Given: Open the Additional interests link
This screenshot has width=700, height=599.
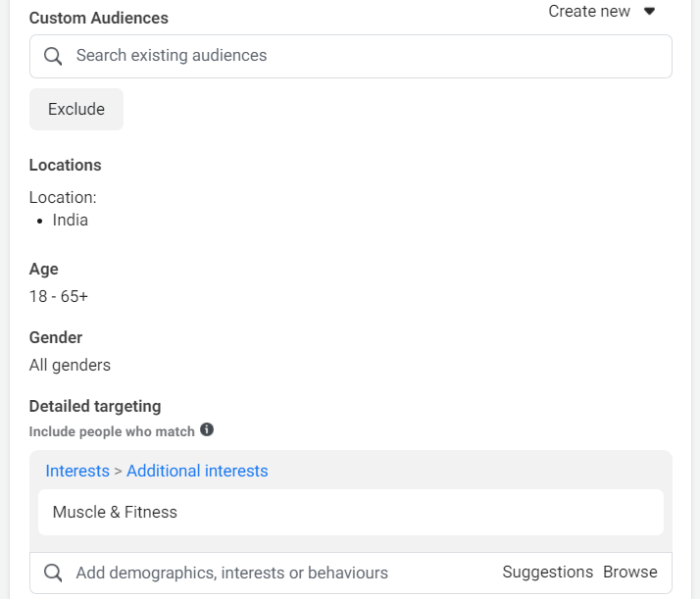Looking at the screenshot, I should coord(197,471).
